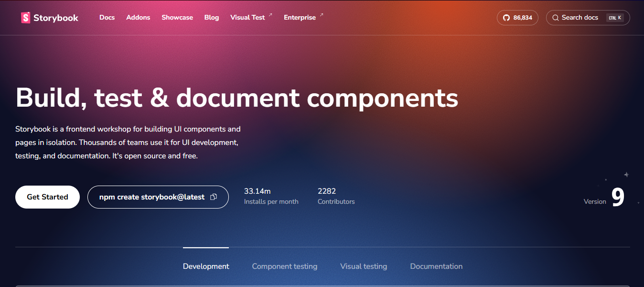Click the magnifying glass search icon
This screenshot has height=287, width=644.
click(556, 18)
